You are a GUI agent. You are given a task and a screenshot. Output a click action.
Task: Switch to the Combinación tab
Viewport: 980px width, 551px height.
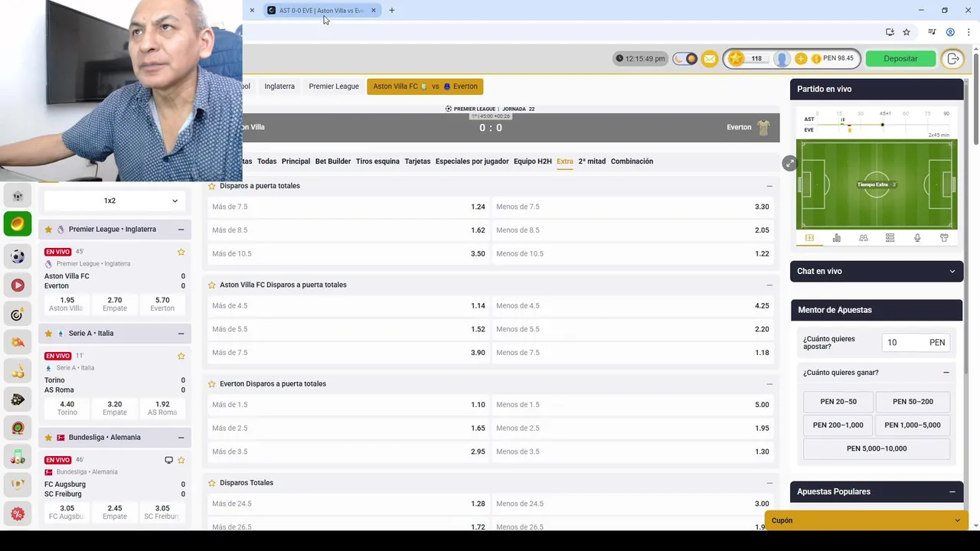pos(632,161)
